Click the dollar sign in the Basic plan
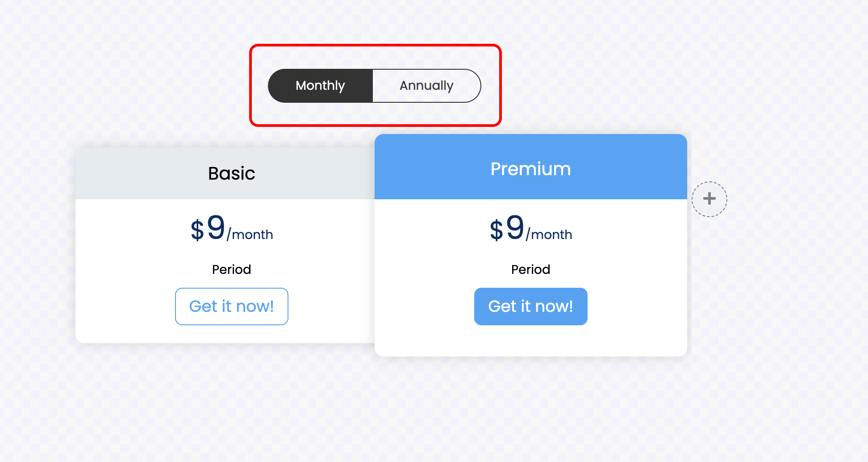Screen dimensions: 868x462 tap(197, 231)
